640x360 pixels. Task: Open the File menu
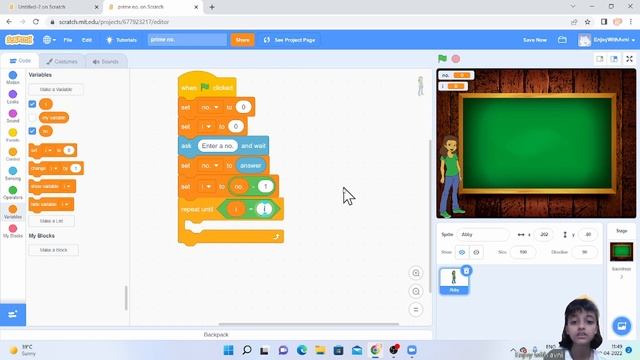pos(68,40)
